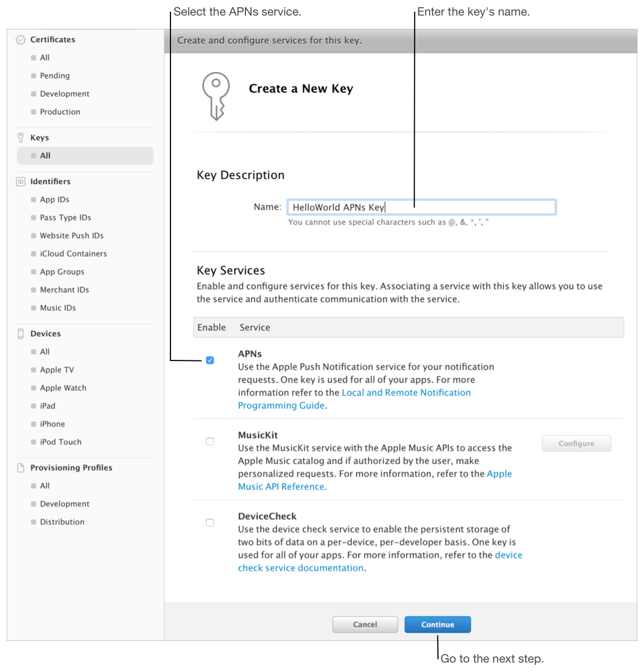Uncheck the APNs service checkbox
The image size is (644, 672).
coord(210,360)
